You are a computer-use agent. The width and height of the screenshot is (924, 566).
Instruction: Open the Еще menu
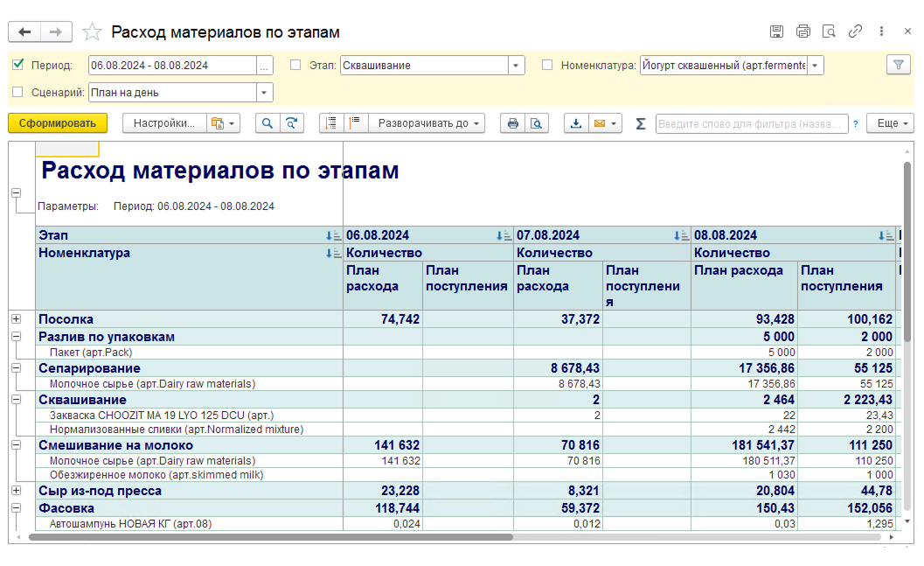893,123
